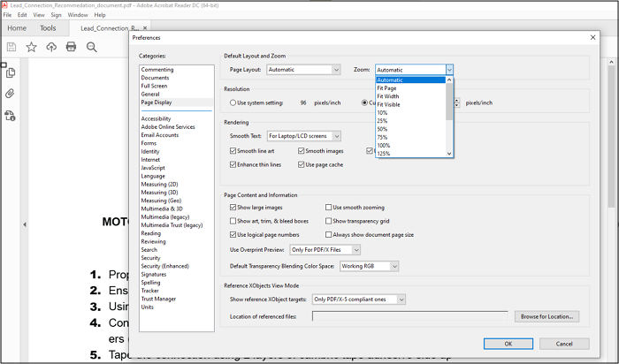
Task: Enable Always show document page size
Action: (328, 235)
